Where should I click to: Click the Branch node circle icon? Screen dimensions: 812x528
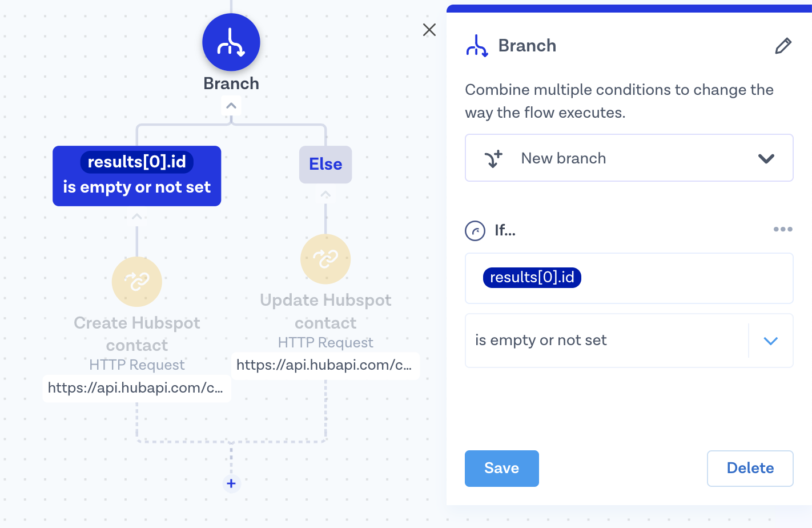(231, 42)
